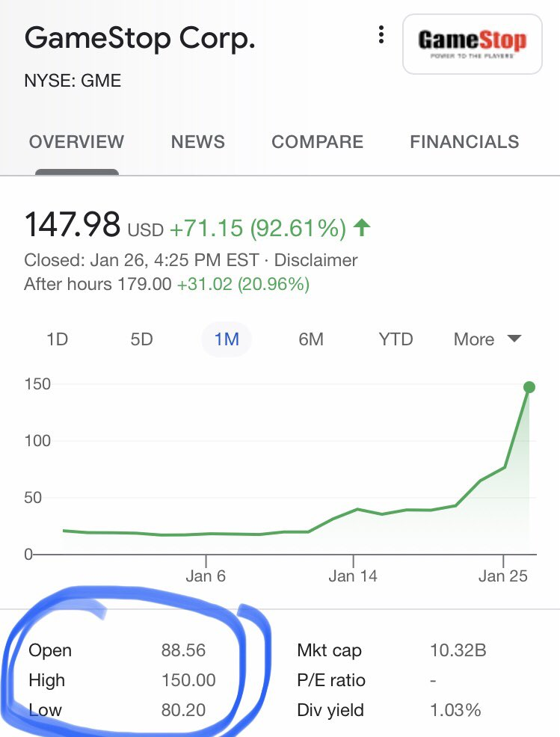Click the GameStop Corp. title
Image resolution: width=560 pixels, height=737 pixels.
click(140, 39)
